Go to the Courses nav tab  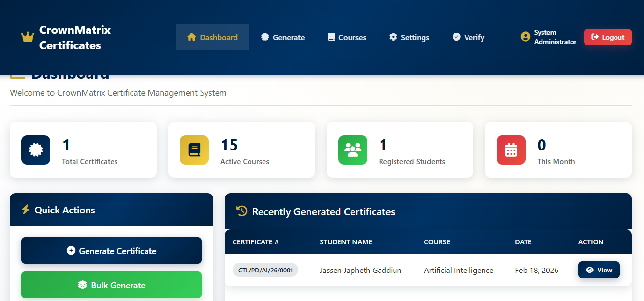(x=347, y=37)
